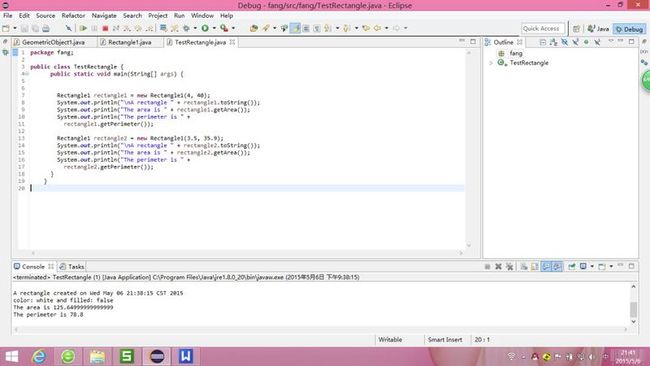Click the Writable status bar entry

click(x=390, y=339)
